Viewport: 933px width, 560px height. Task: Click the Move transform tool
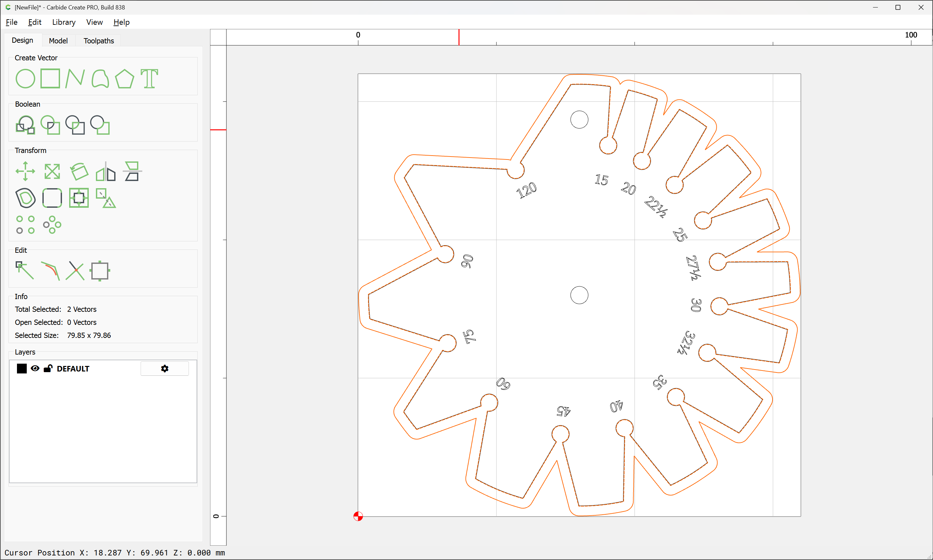[25, 171]
